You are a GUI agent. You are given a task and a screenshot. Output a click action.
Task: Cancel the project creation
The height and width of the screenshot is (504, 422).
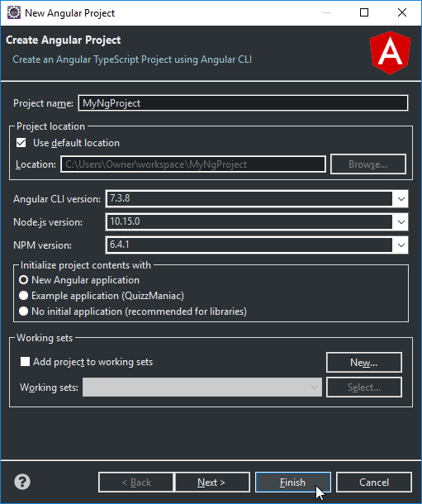point(374,483)
